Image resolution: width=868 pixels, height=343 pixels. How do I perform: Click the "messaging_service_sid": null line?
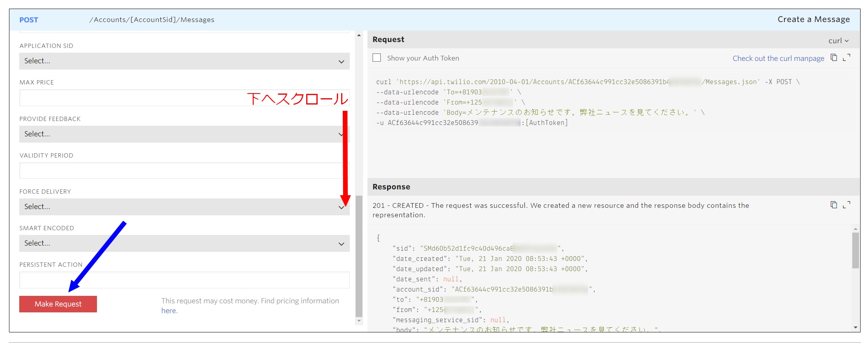[x=450, y=320]
